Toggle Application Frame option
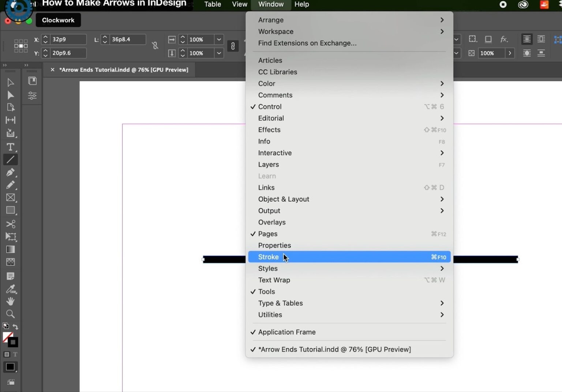 click(349, 332)
